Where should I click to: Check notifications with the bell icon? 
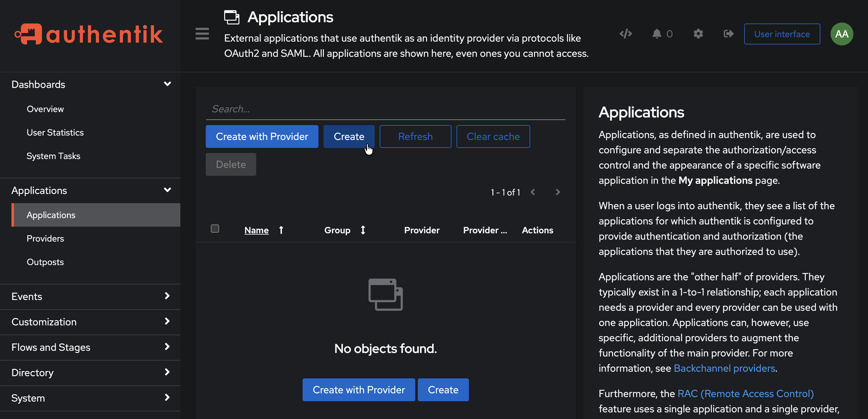(657, 34)
